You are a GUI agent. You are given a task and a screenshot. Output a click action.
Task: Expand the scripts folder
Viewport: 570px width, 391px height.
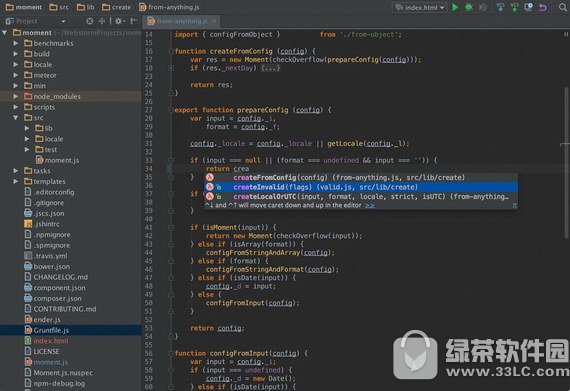click(x=16, y=107)
